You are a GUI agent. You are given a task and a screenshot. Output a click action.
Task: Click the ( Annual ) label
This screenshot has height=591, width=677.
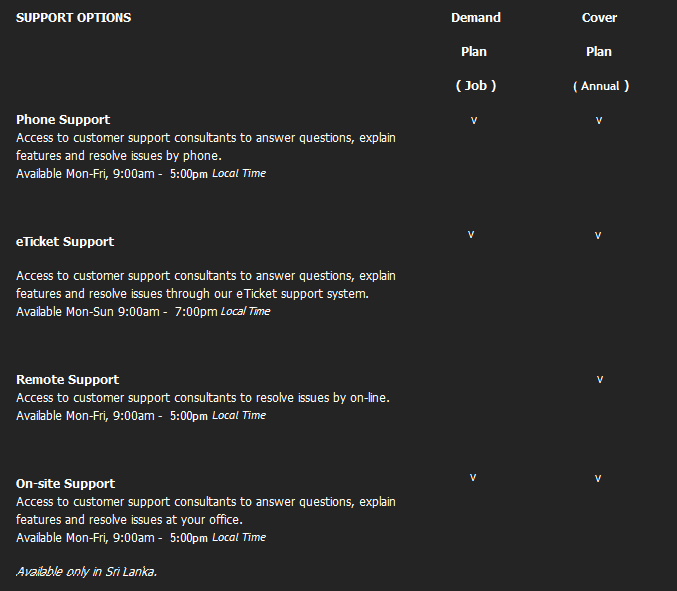click(x=601, y=86)
